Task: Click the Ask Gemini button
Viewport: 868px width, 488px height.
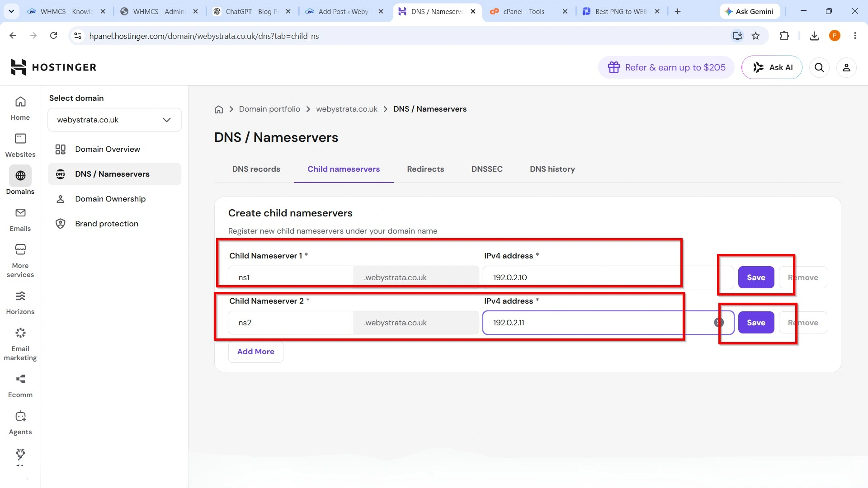Action: point(750,11)
